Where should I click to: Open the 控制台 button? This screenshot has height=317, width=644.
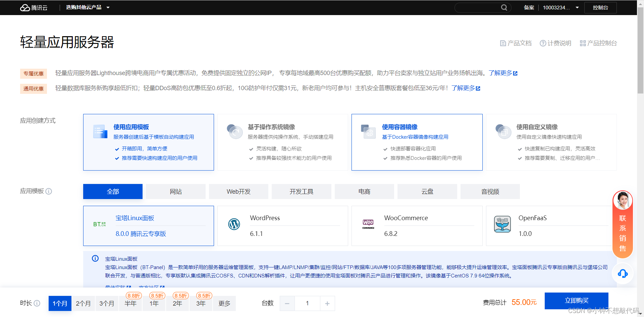pyautogui.click(x=600, y=7)
